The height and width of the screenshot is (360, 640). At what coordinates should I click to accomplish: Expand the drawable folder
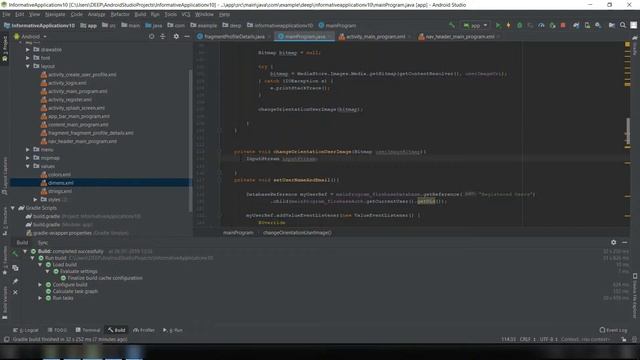point(28,49)
